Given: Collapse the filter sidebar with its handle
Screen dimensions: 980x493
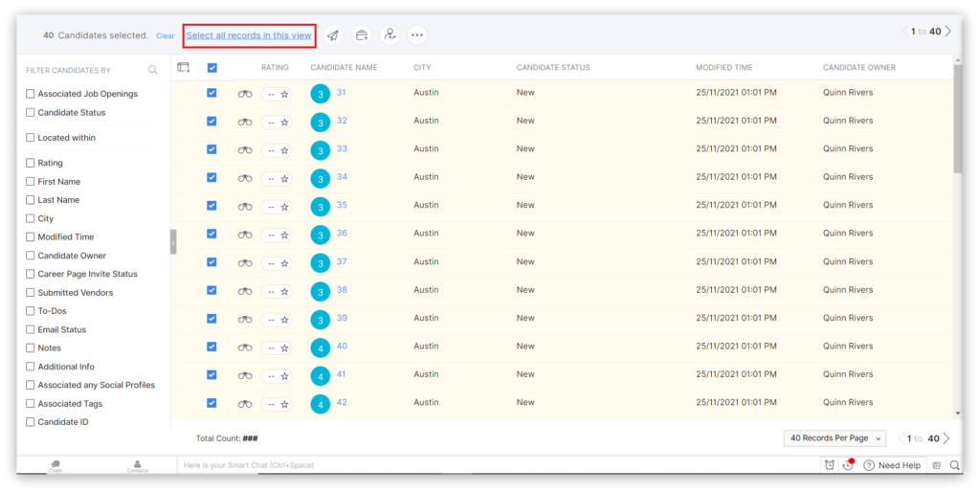Looking at the screenshot, I should tap(173, 242).
